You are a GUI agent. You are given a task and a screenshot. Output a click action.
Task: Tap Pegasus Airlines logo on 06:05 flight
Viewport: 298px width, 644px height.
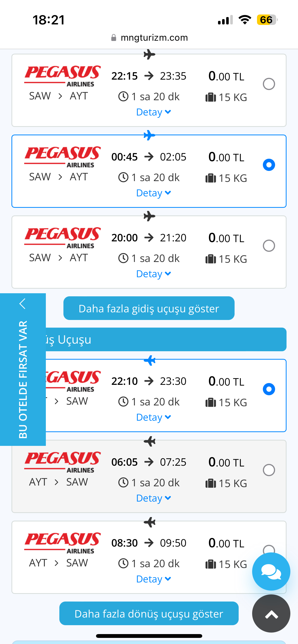pos(62,462)
